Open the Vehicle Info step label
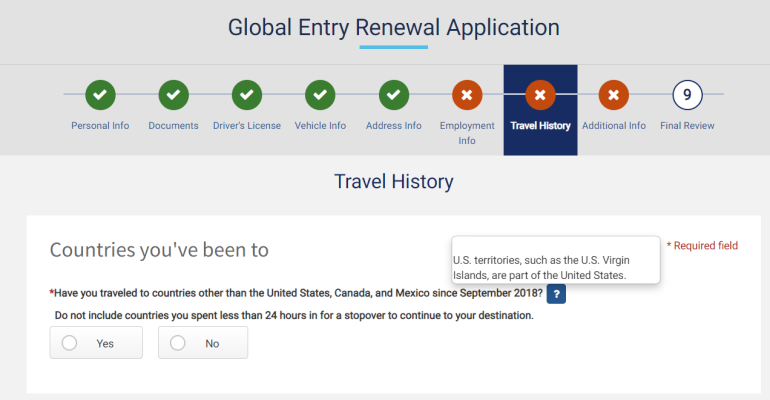The width and height of the screenshot is (770, 400). coord(320,126)
